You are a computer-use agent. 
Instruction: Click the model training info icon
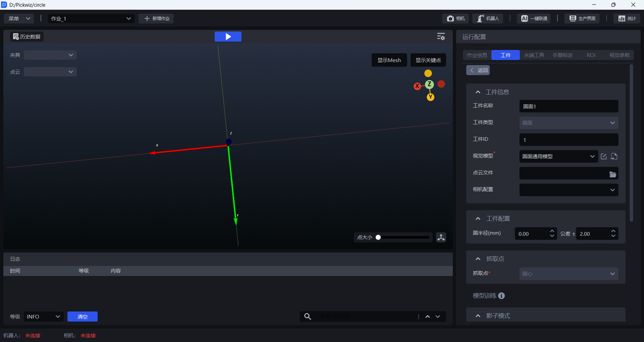pos(501,296)
